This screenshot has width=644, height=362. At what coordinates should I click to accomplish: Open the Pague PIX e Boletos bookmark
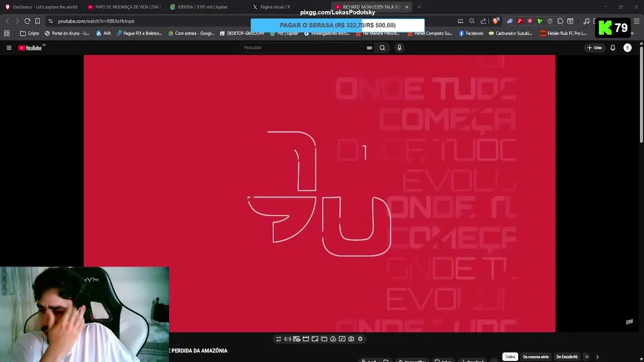coord(139,33)
